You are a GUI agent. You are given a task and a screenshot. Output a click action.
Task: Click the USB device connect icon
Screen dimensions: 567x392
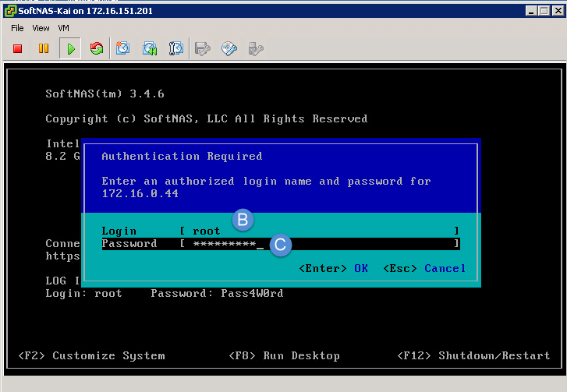coord(255,49)
